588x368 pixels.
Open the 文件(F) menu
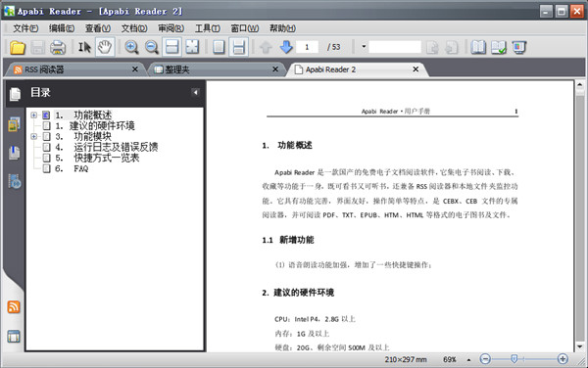[25, 28]
